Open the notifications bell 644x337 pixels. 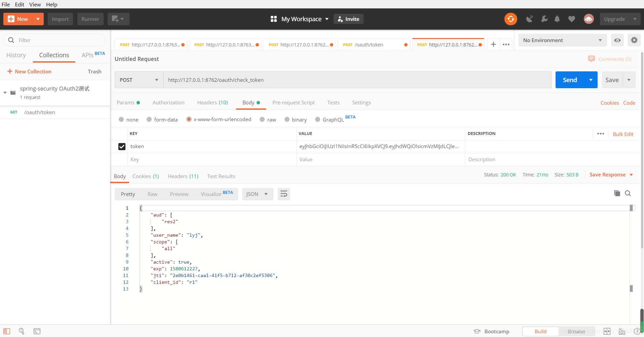pyautogui.click(x=557, y=19)
